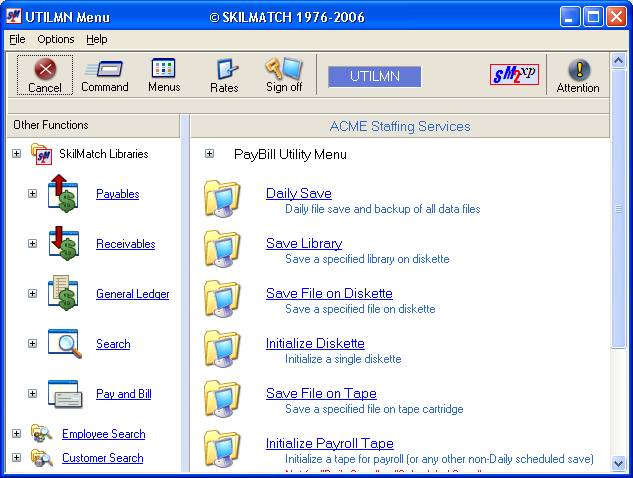633x478 pixels.
Task: Expand the PayBill Utility Menu node
Action: coord(209,154)
